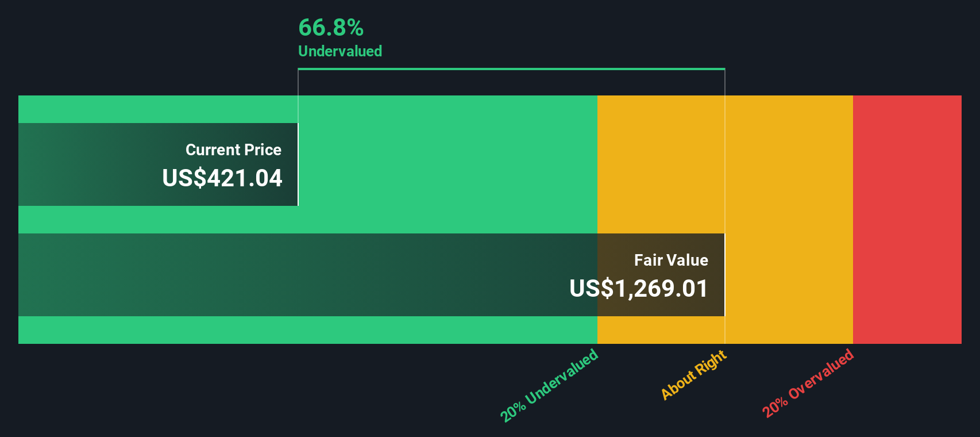
Task: Click the vertical marker at Fair Value bar end
Action: coord(725,275)
